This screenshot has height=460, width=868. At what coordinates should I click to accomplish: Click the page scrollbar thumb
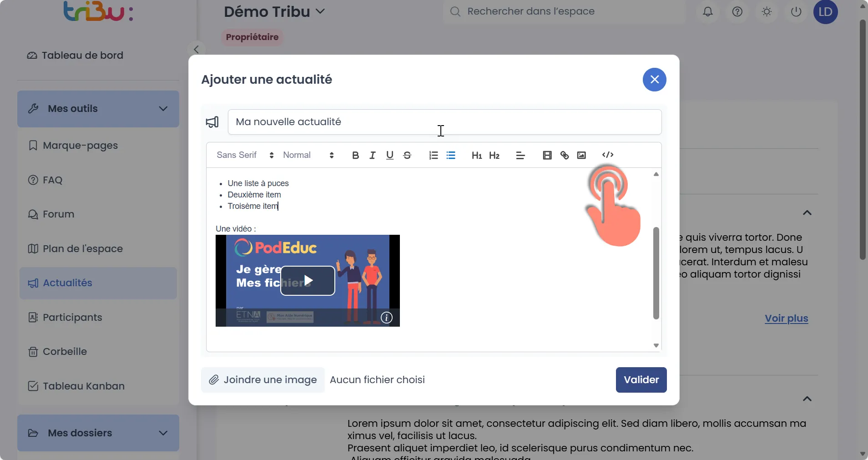coord(863,140)
